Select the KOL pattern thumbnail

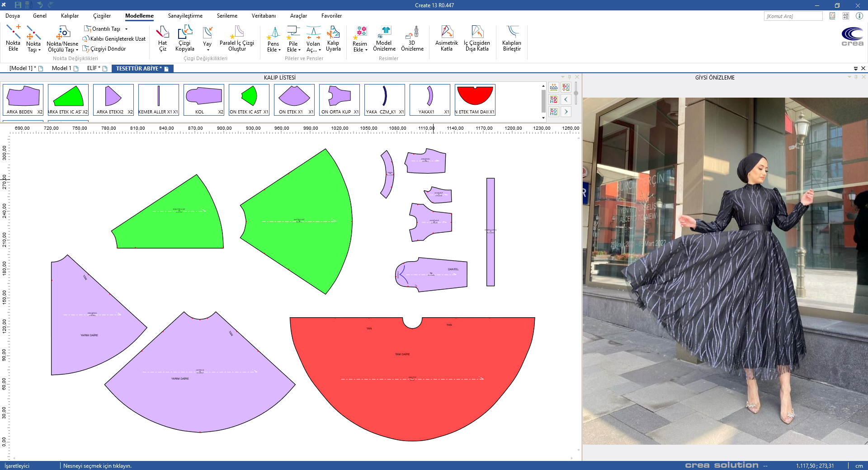click(203, 99)
